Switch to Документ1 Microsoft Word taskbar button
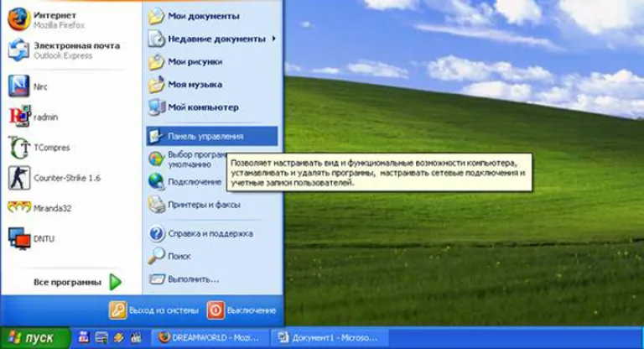Image resolution: width=644 pixels, height=349 pixels. [330, 338]
